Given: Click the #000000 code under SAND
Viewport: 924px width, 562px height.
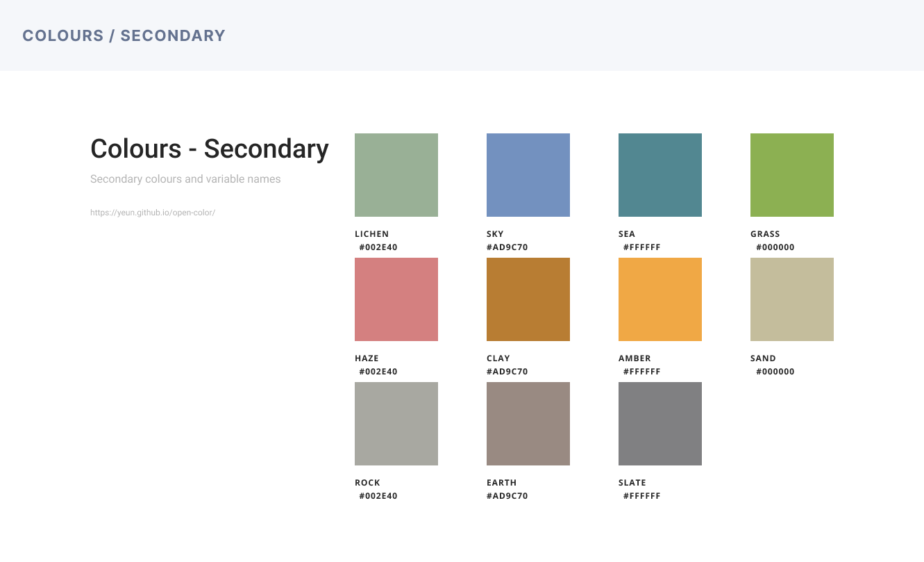Looking at the screenshot, I should point(775,372).
